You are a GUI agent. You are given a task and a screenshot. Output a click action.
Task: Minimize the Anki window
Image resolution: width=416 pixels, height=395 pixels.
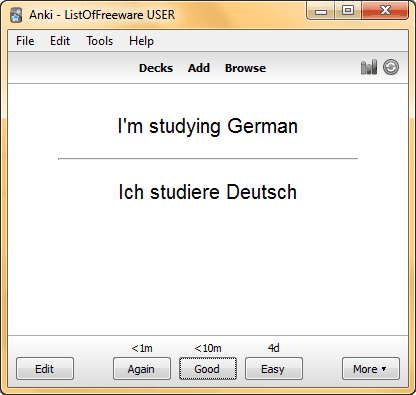(321, 11)
